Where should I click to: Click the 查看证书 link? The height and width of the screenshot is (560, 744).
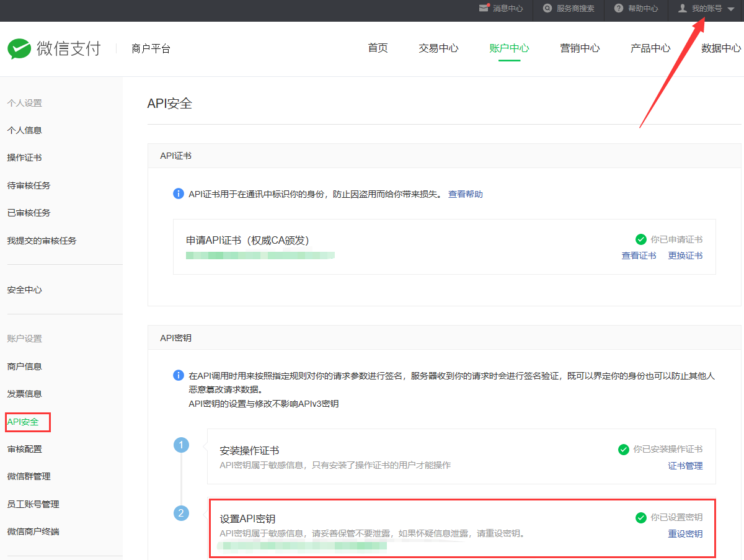[x=639, y=256]
